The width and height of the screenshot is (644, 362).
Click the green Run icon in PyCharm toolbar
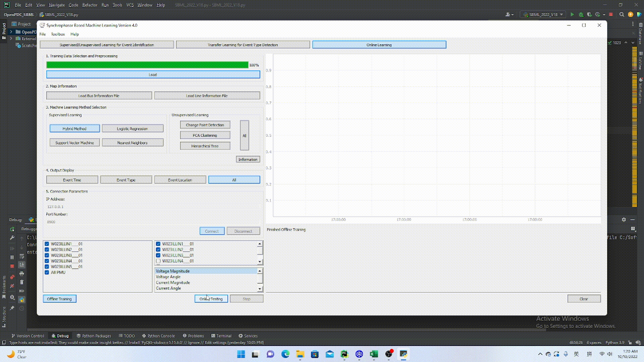pyautogui.click(x=572, y=14)
